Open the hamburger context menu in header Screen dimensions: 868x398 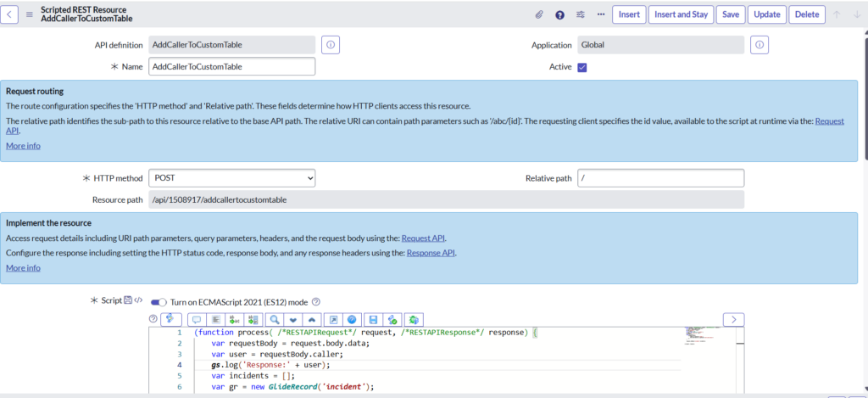coord(30,14)
